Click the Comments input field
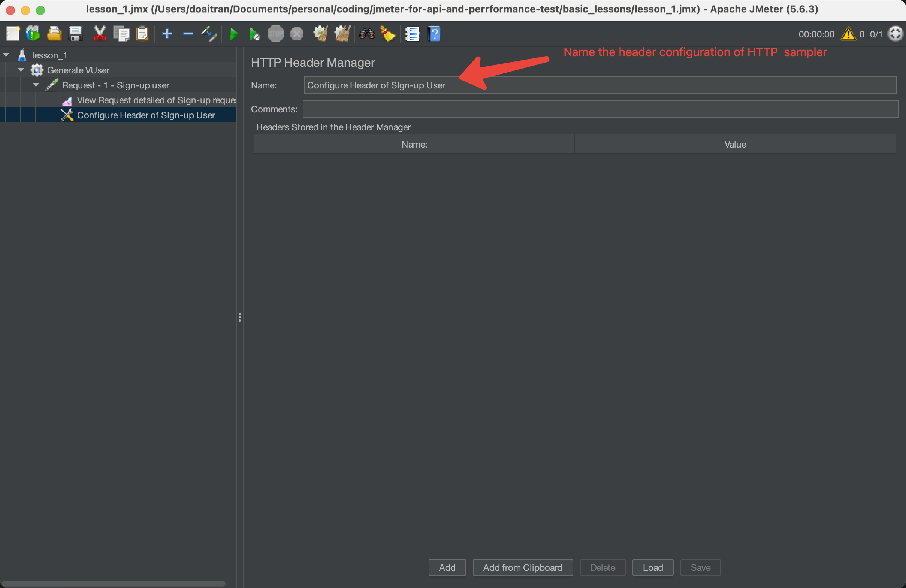 coord(600,109)
